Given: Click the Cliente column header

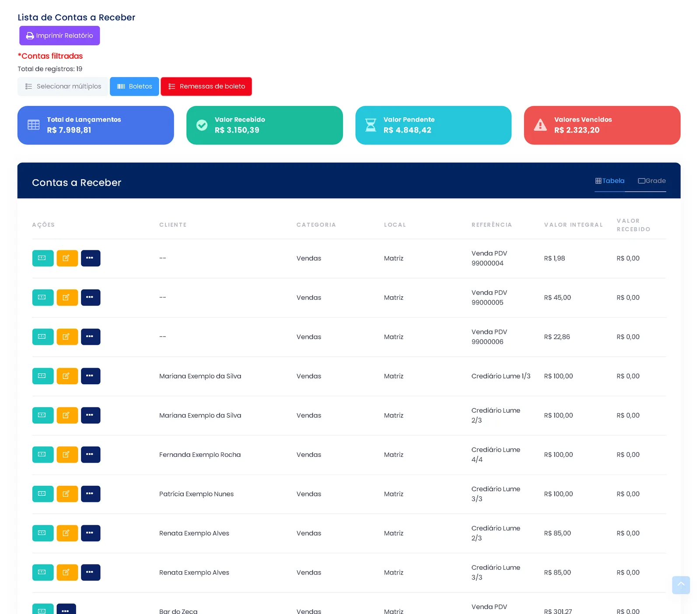Looking at the screenshot, I should (x=173, y=225).
